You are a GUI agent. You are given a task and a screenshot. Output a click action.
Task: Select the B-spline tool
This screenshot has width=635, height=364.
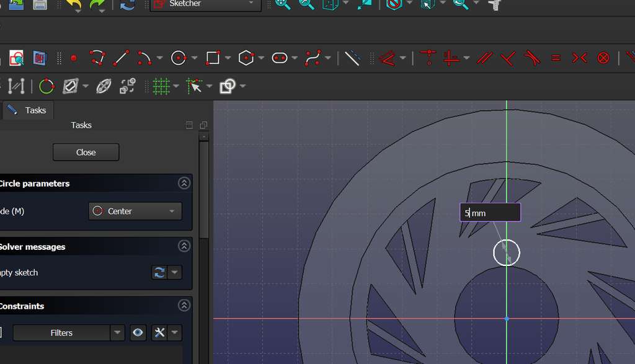tap(313, 58)
